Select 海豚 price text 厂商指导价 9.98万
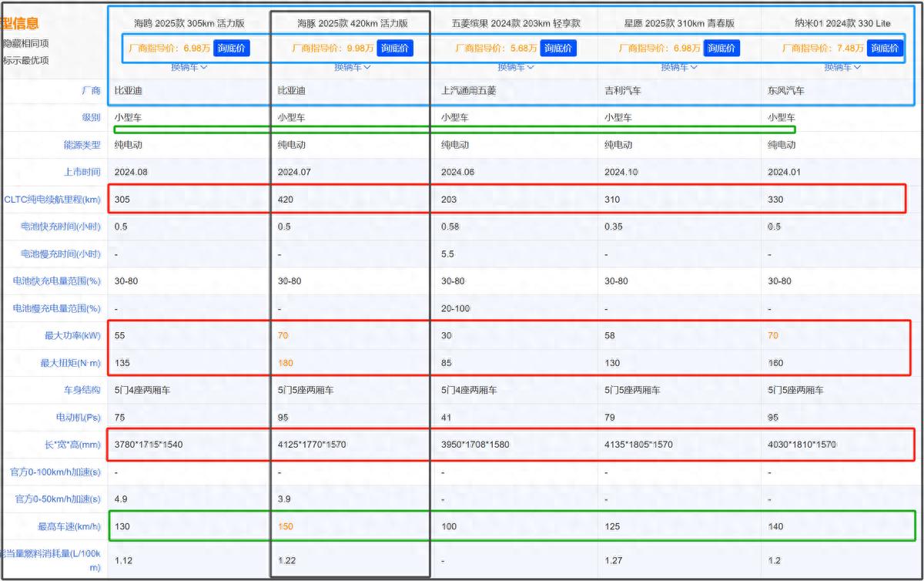Screen dimensions: 924x581 tap(333, 49)
